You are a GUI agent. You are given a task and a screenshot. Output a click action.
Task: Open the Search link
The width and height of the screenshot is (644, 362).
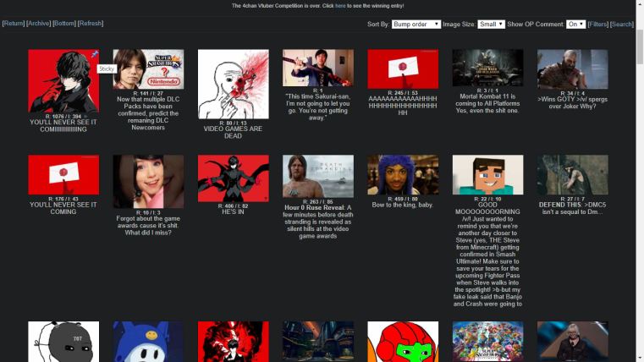point(622,25)
